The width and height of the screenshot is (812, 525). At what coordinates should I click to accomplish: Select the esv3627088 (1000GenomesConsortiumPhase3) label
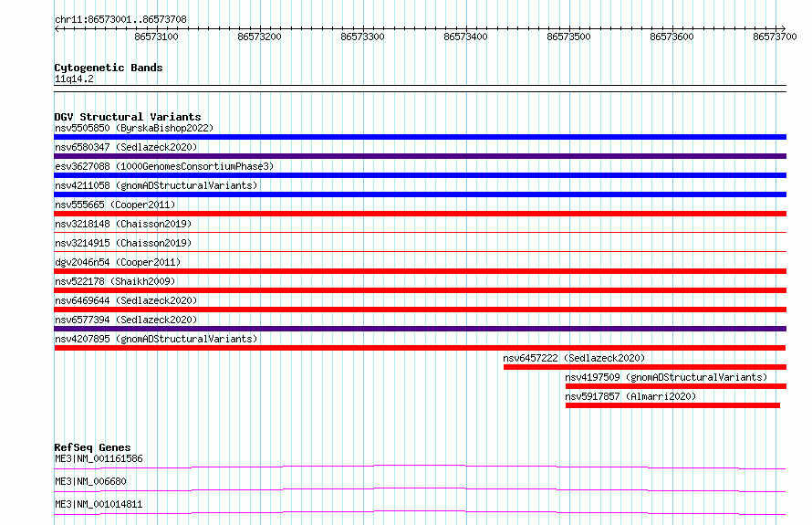click(164, 166)
